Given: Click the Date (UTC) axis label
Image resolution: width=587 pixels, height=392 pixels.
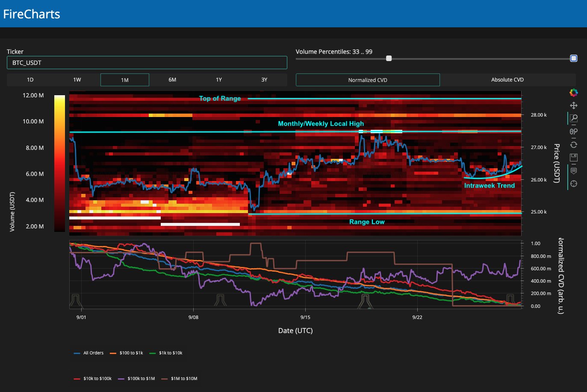Looking at the screenshot, I should (295, 331).
